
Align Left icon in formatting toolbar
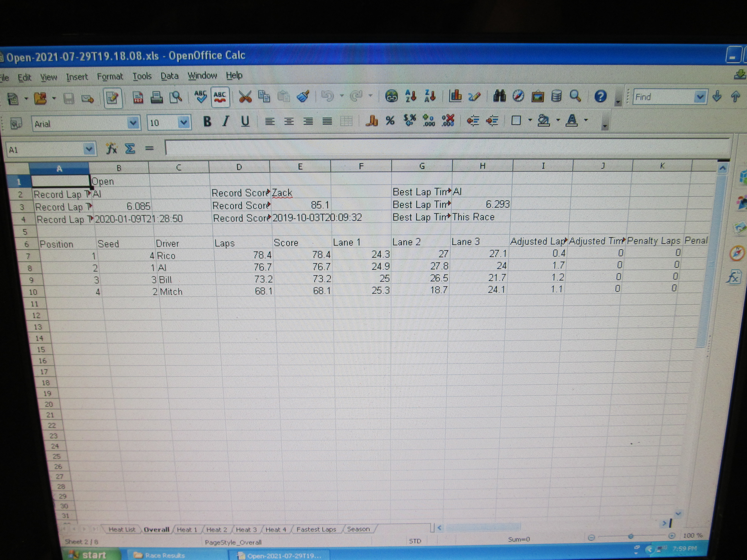269,121
